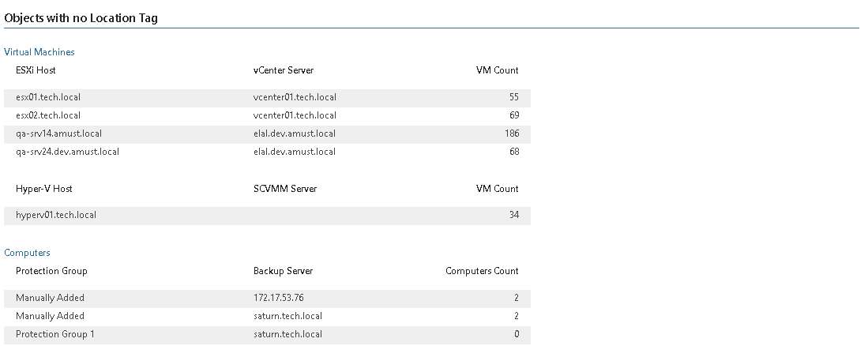This screenshot has width=868, height=346.
Task: Select backup server 172.17.53.76 cell
Action: pos(279,298)
